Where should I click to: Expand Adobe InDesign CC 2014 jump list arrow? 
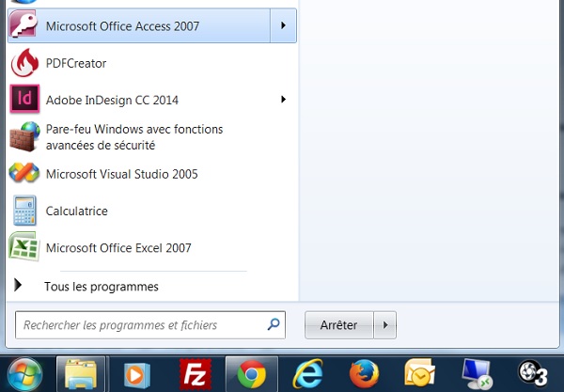click(x=284, y=100)
